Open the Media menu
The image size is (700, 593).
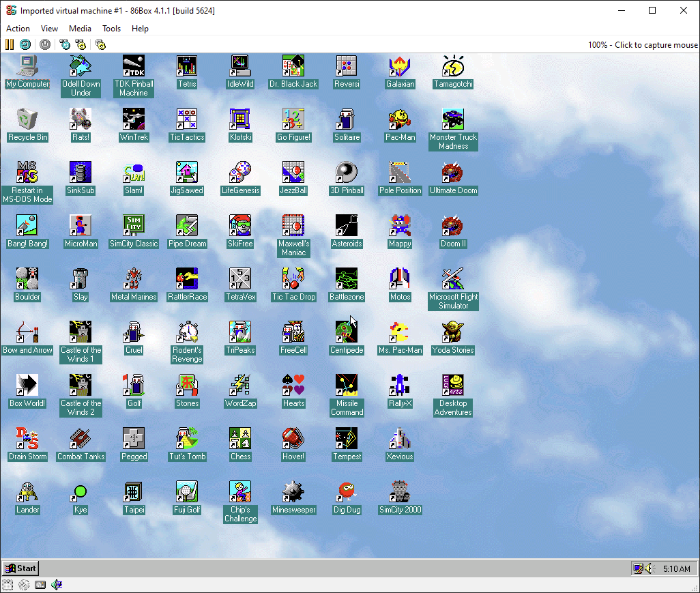tap(80, 29)
